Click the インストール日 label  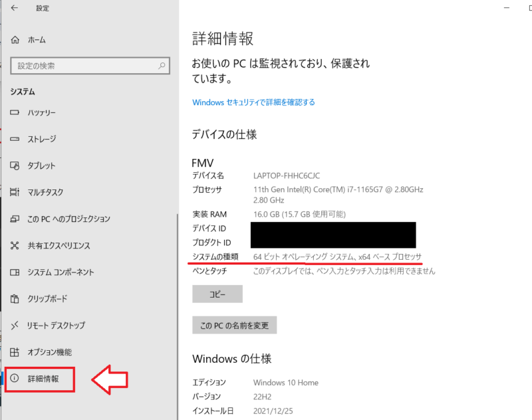213,411
